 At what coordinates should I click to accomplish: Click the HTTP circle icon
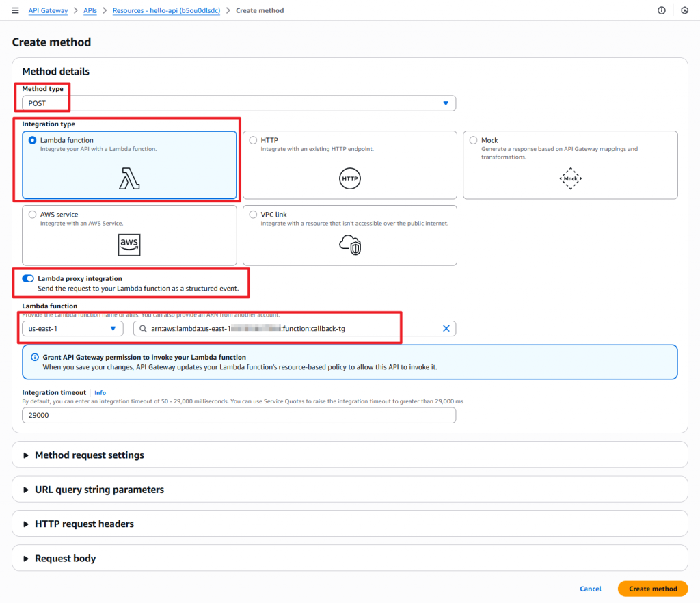[x=349, y=178]
